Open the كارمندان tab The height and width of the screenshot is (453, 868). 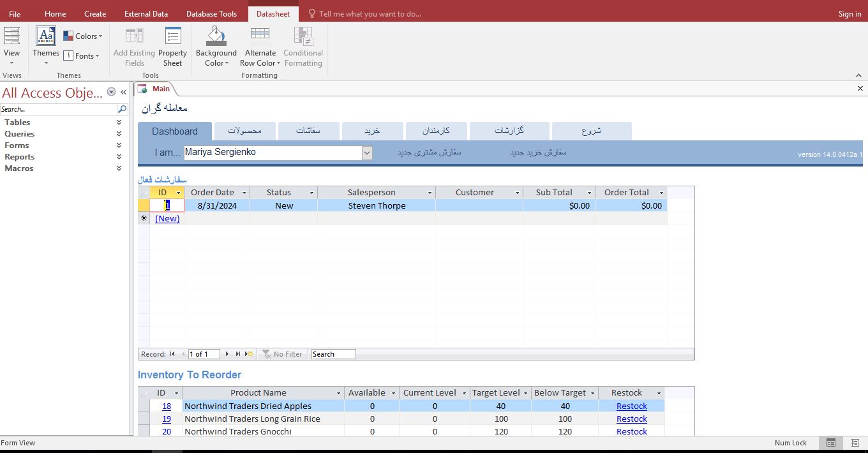pyautogui.click(x=436, y=131)
